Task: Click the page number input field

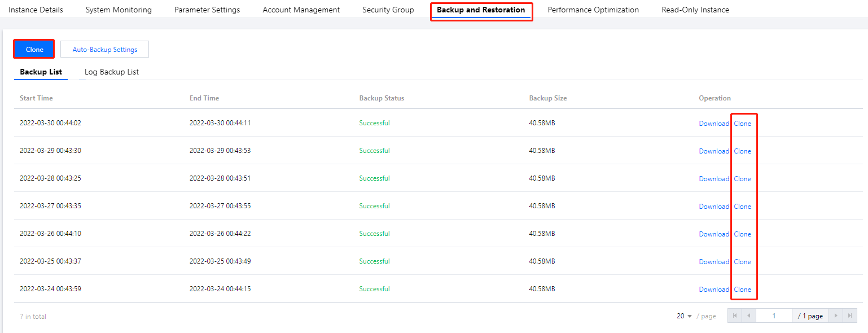Action: (774, 316)
